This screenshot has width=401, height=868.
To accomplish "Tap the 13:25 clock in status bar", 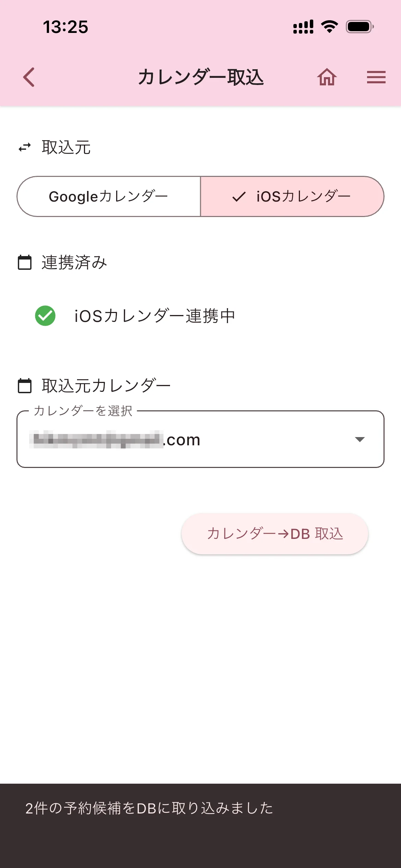I will [x=65, y=27].
